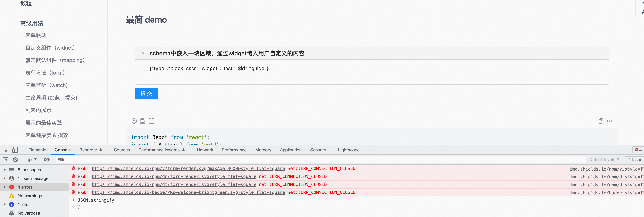Open the 'Default levels' dropdown
The image size is (644, 217).
click(x=604, y=159)
